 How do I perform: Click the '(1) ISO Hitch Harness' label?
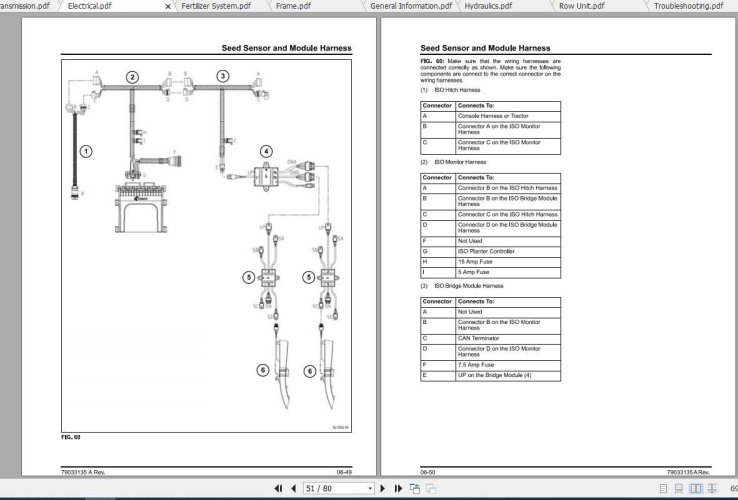click(450, 90)
